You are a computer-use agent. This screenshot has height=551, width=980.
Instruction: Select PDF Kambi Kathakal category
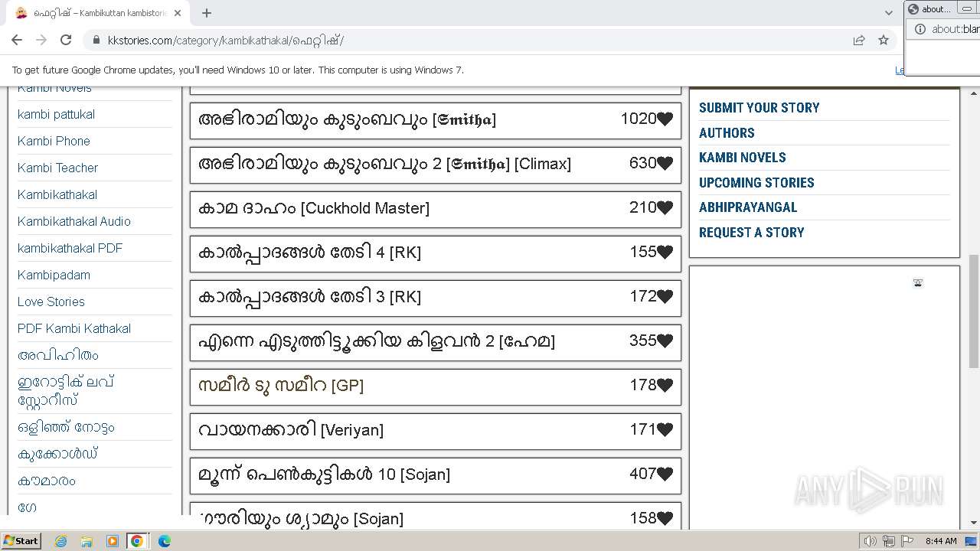pyautogui.click(x=74, y=329)
